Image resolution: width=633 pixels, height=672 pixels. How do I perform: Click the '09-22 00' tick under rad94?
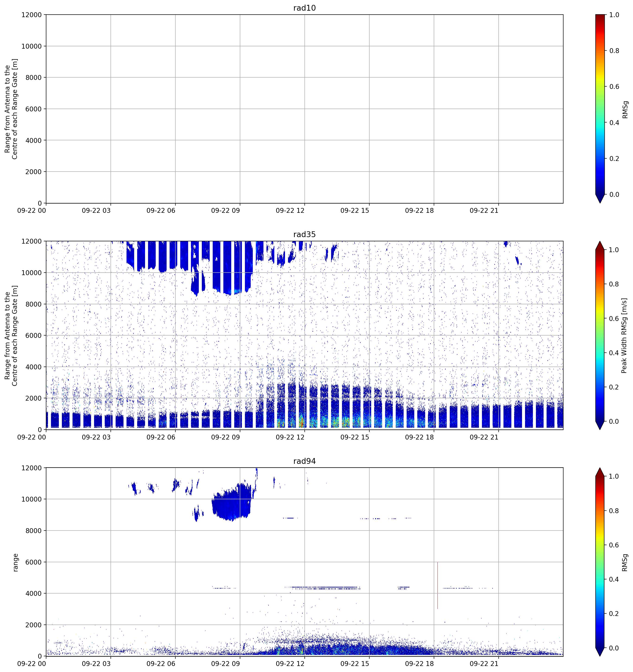click(x=32, y=664)
